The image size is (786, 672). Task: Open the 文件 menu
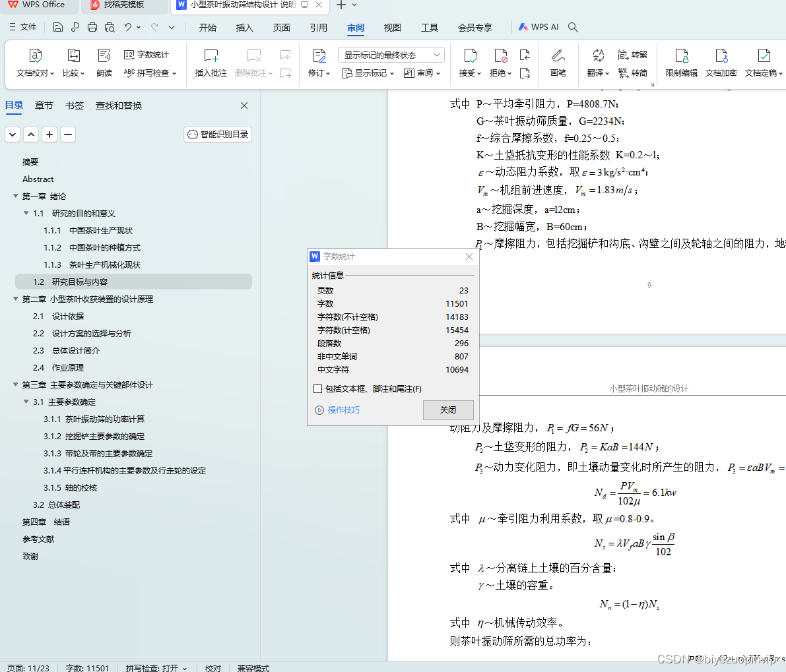tap(23, 27)
